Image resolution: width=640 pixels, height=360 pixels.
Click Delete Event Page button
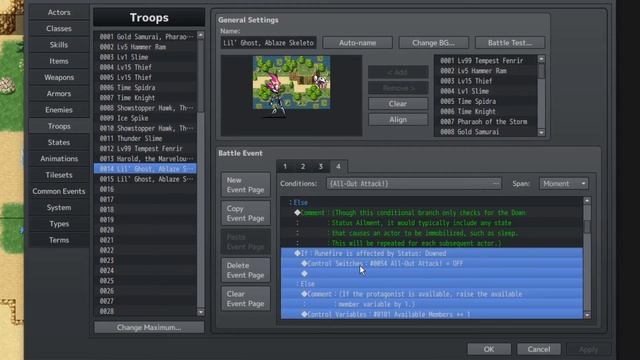pos(246,270)
